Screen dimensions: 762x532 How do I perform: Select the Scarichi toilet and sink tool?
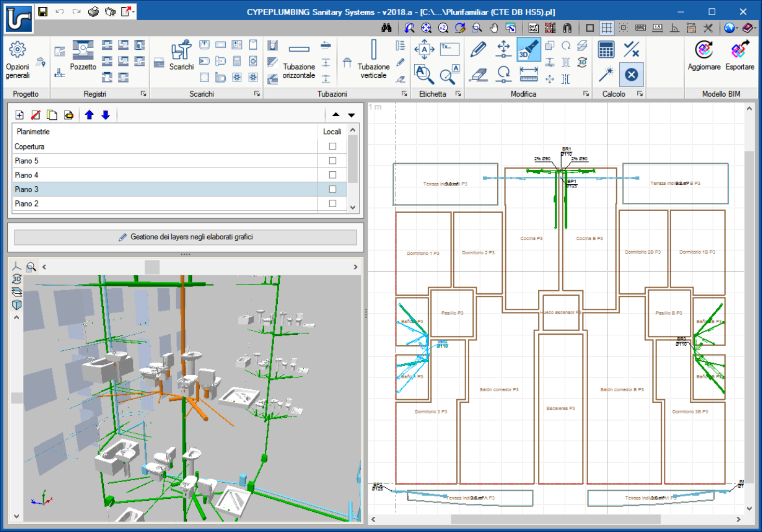point(181,56)
